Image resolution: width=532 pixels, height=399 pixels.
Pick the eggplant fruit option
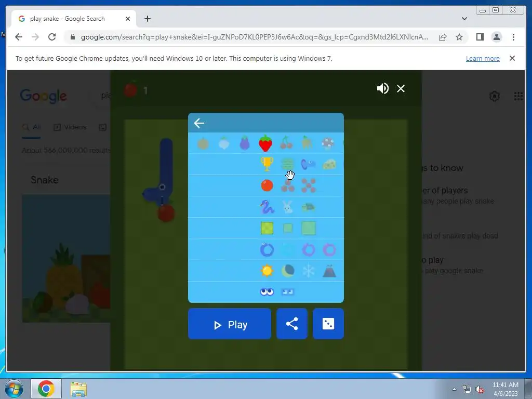coord(245,143)
